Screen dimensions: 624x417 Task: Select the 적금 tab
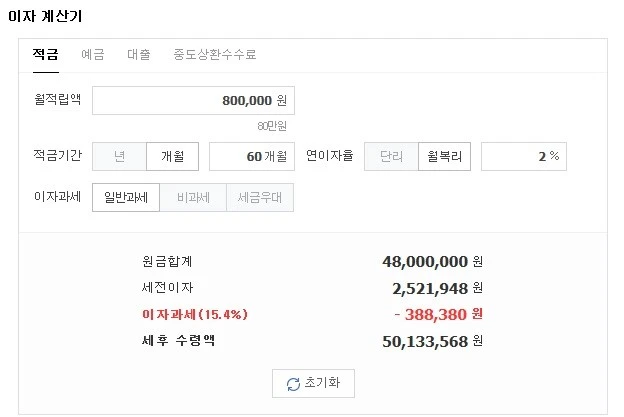[46, 54]
